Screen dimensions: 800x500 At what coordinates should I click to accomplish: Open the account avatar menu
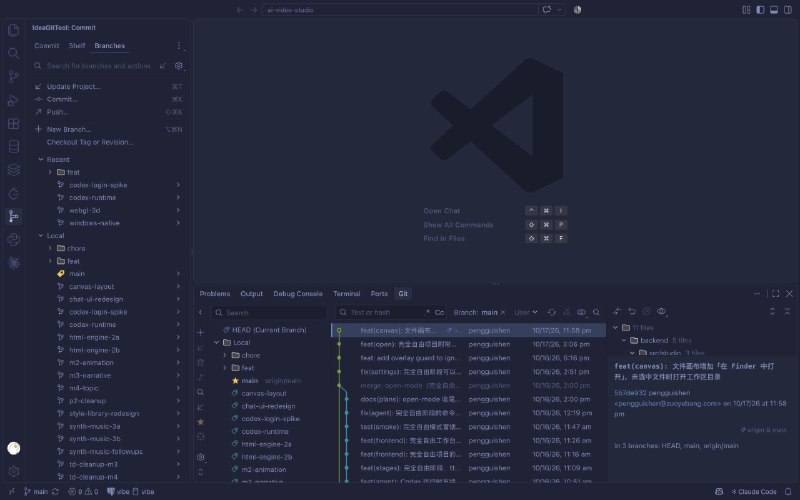pos(14,448)
